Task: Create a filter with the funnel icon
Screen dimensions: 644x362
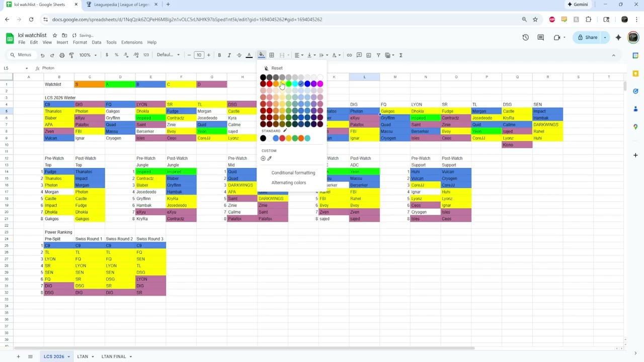Action: (378, 55)
